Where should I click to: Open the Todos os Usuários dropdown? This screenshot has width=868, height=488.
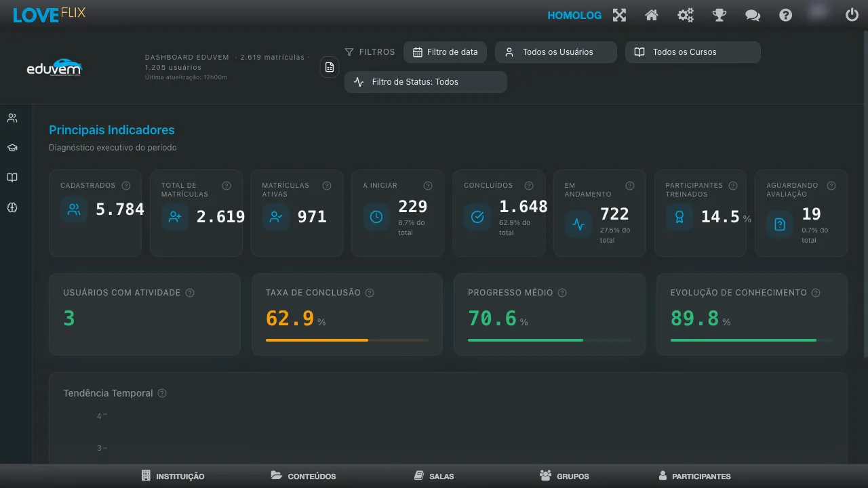[x=556, y=52]
